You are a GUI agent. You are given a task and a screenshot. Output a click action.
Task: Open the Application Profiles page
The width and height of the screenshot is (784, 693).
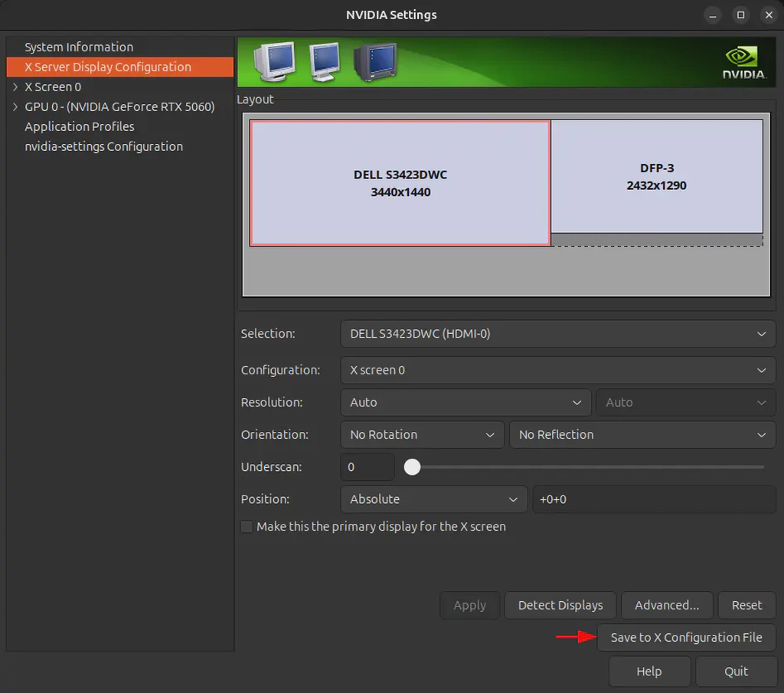[80, 126]
